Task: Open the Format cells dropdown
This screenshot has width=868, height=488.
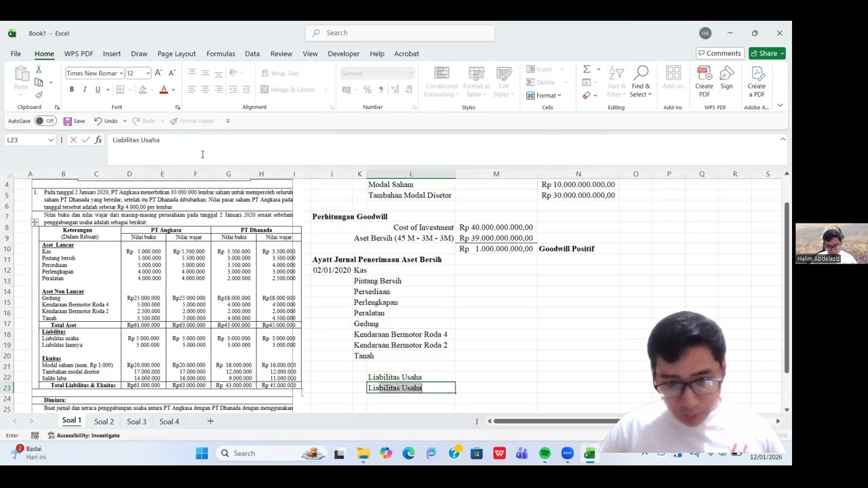Action: pos(544,96)
